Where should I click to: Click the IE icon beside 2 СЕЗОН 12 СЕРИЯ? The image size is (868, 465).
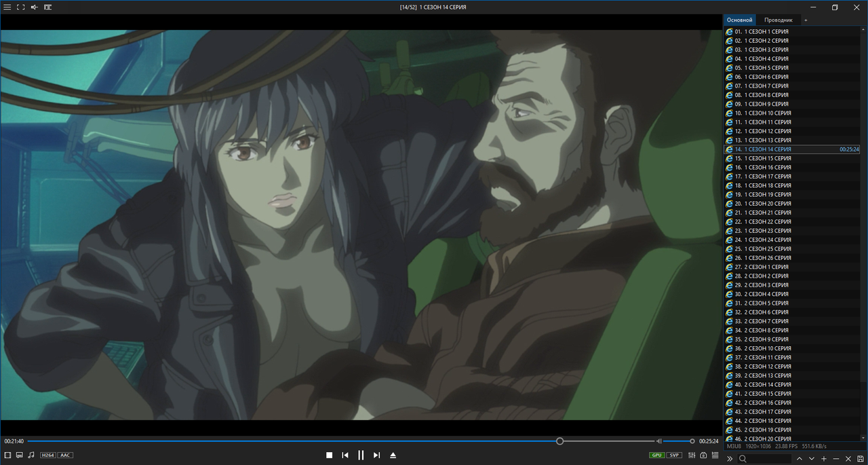729,367
